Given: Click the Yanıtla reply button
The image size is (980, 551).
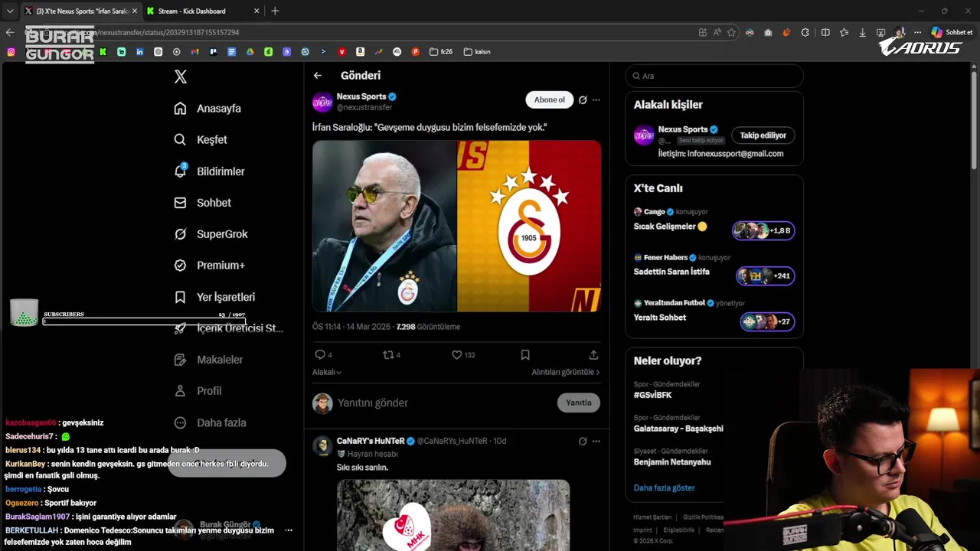Looking at the screenshot, I should (x=578, y=403).
